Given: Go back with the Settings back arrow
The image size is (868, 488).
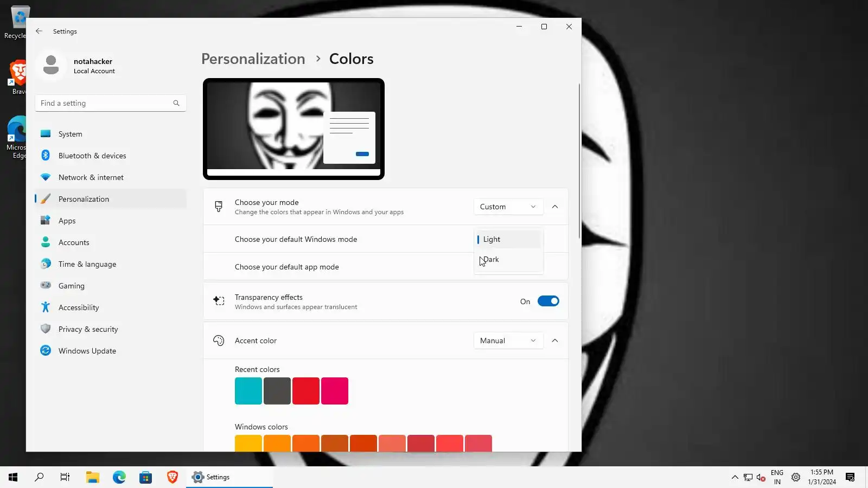Looking at the screenshot, I should [39, 31].
